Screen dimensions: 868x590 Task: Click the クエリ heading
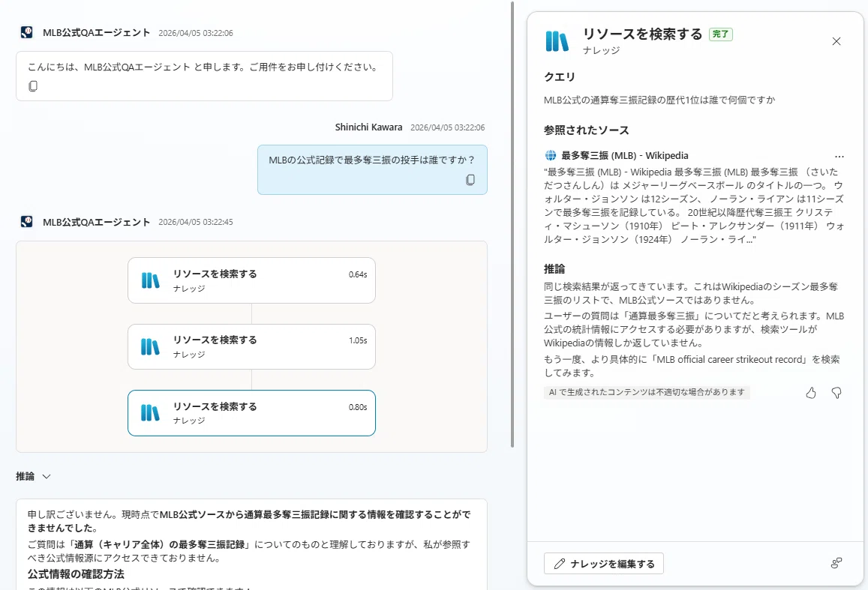click(x=559, y=77)
